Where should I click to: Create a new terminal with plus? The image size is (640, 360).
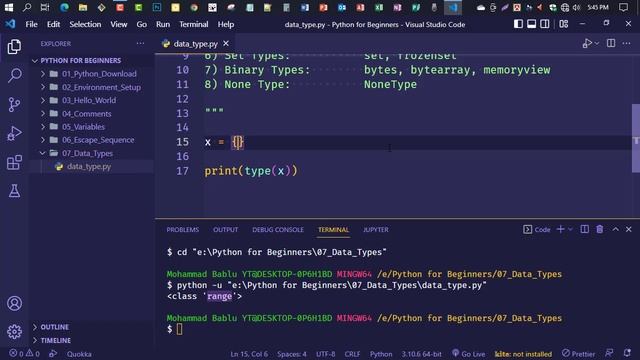tap(560, 229)
